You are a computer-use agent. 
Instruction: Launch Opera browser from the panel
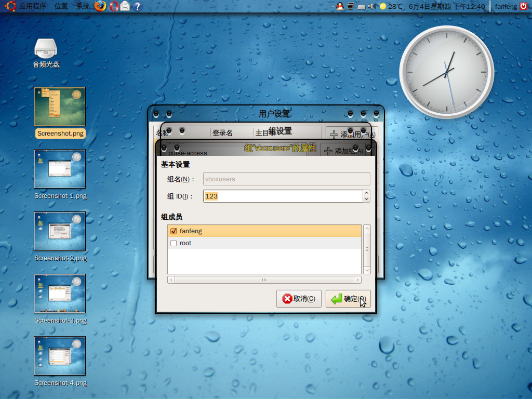tap(114, 6)
